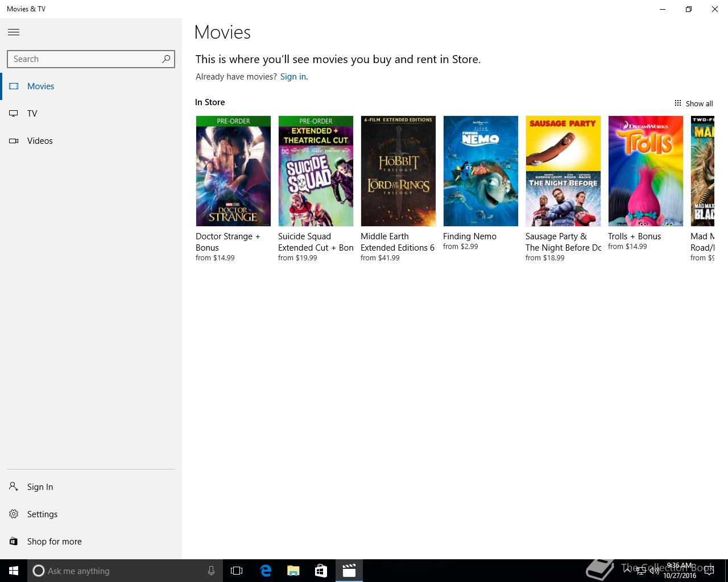Screen dimensions: 728x582
Task: Click the 'from $41.99' price
Action: 380,258
